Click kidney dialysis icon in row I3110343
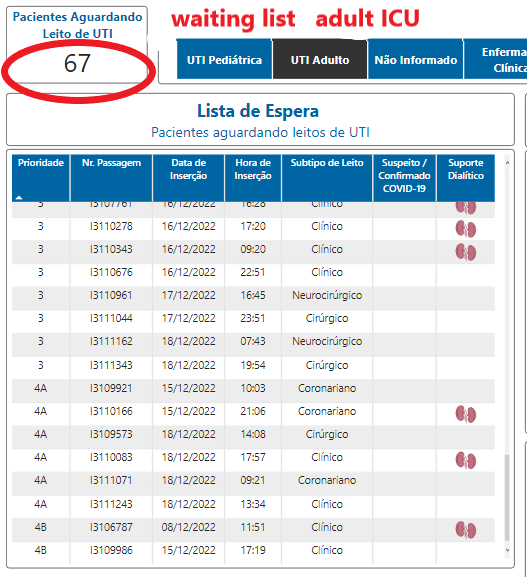The width and height of the screenshot is (527, 577). (466, 252)
